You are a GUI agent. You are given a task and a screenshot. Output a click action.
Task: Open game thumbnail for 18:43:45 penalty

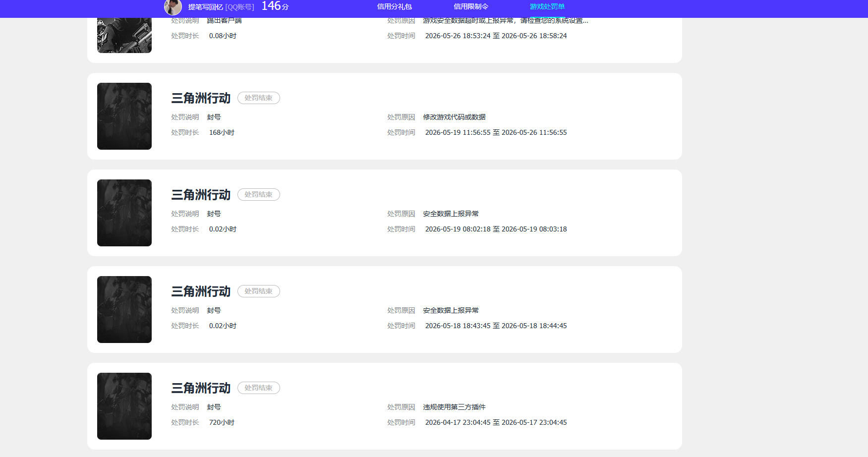(124, 309)
